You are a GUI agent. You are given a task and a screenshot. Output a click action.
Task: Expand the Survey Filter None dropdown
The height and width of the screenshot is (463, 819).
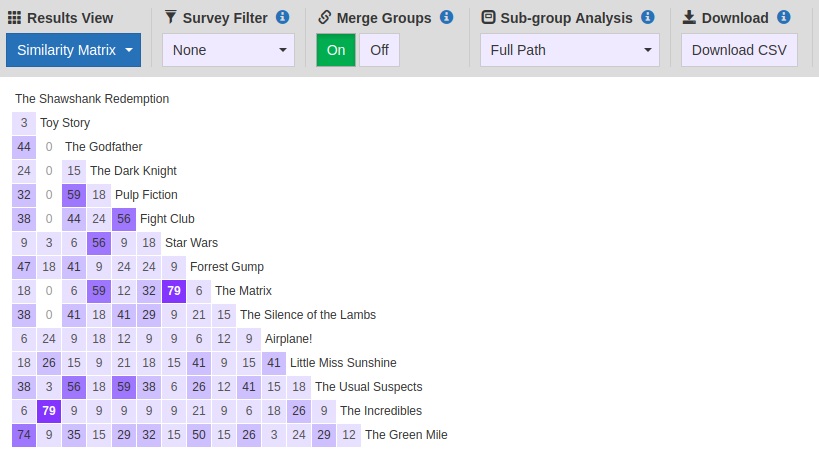[228, 50]
